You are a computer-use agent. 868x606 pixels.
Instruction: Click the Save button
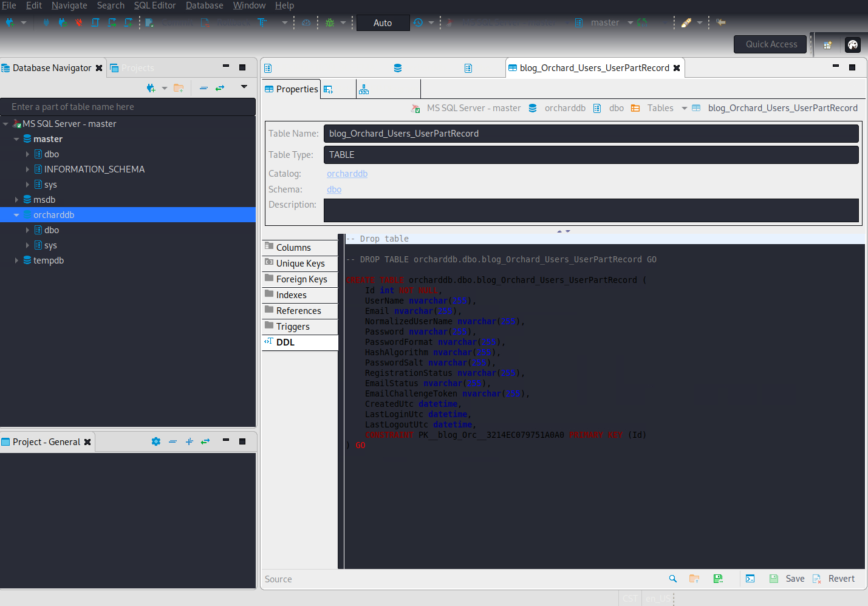tap(787, 579)
